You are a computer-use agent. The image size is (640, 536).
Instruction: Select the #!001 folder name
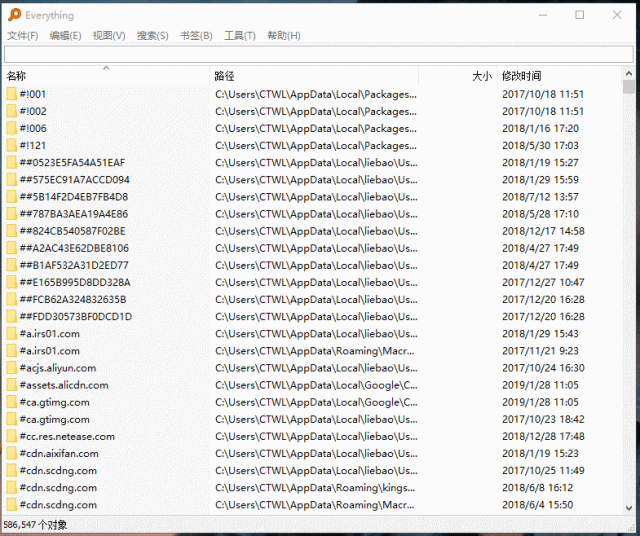click(x=33, y=94)
